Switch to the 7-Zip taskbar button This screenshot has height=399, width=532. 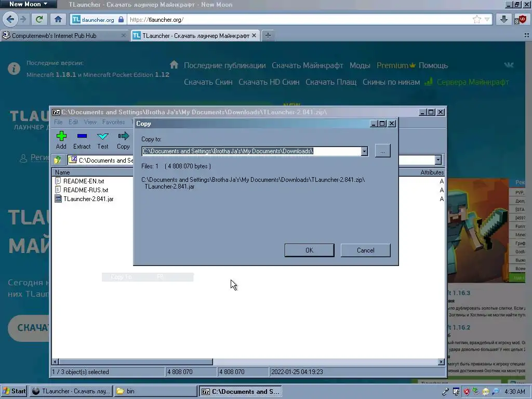pyautogui.click(x=241, y=391)
